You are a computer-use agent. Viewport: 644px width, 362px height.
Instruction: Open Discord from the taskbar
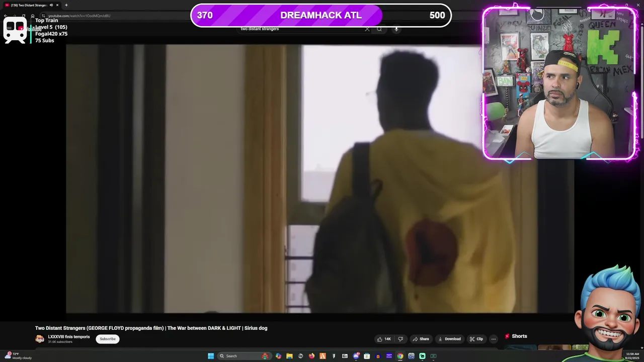pyautogui.click(x=356, y=356)
